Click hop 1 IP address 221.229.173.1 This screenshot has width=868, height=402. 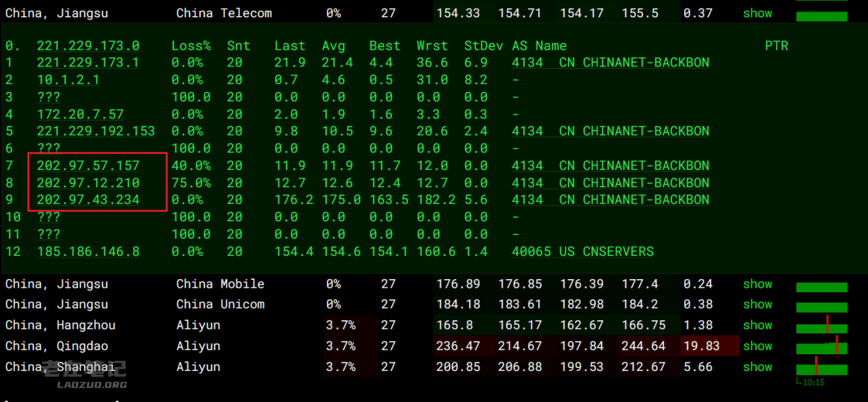click(x=88, y=63)
